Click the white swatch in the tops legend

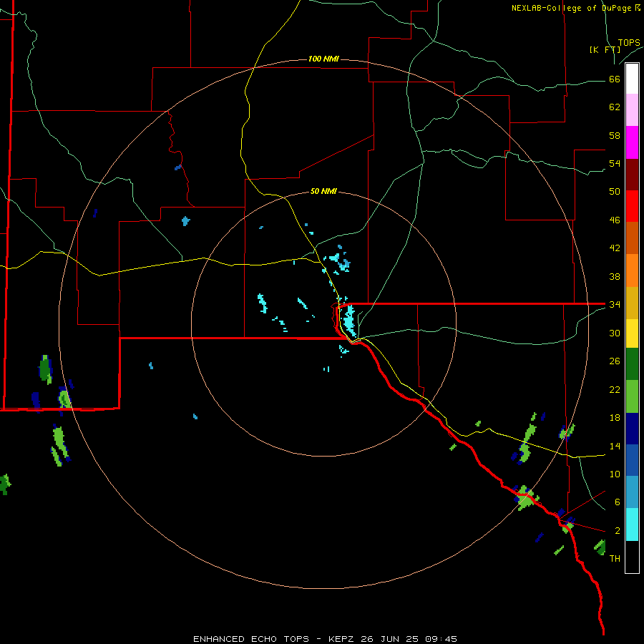click(x=632, y=79)
